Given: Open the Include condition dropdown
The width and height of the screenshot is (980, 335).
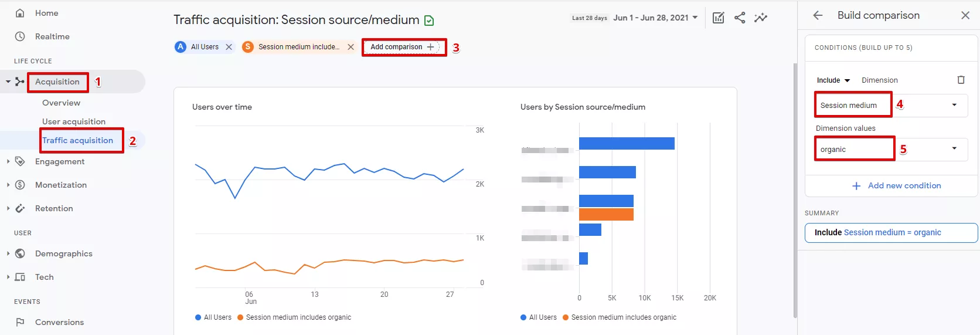Looking at the screenshot, I should click(x=833, y=80).
